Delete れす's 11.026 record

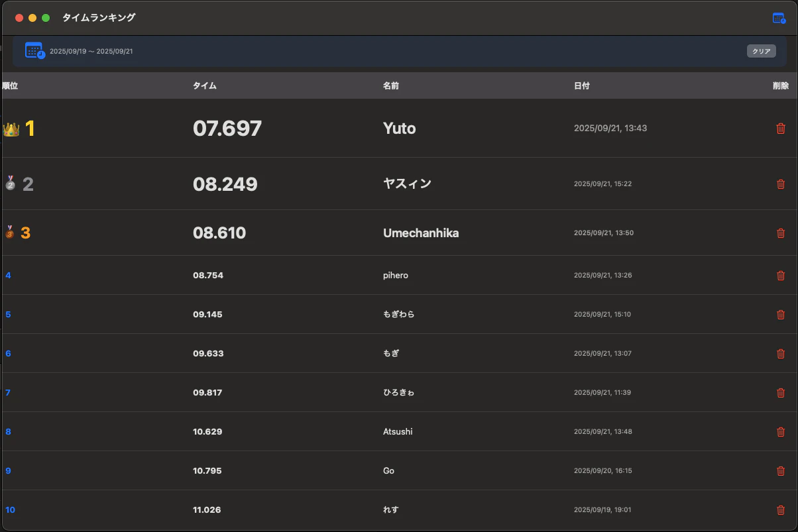[x=781, y=510]
